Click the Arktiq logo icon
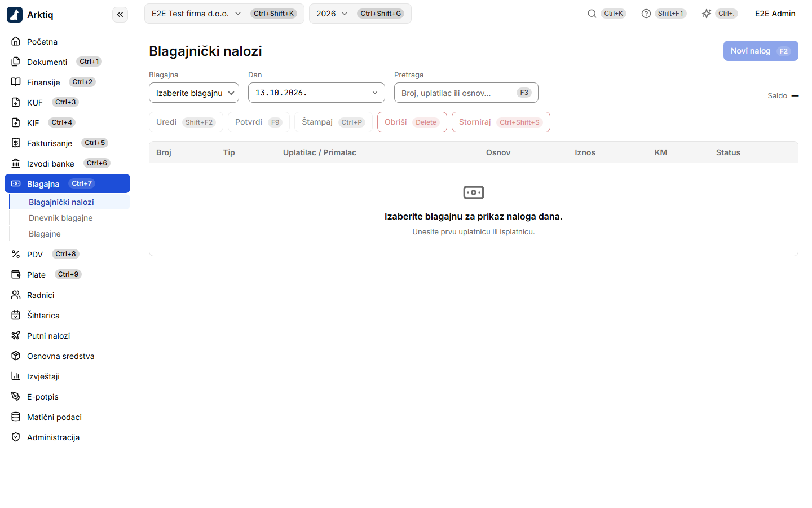Viewport: 812px width, 508px height. [15, 15]
